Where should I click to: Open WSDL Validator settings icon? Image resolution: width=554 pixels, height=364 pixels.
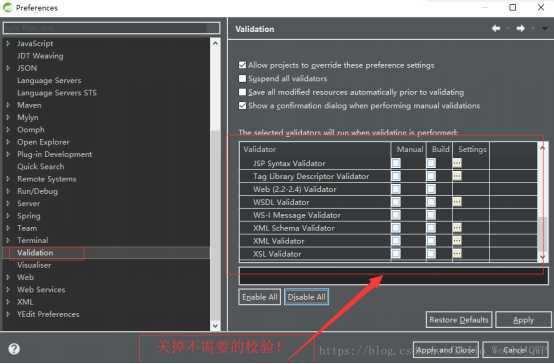tap(456, 202)
